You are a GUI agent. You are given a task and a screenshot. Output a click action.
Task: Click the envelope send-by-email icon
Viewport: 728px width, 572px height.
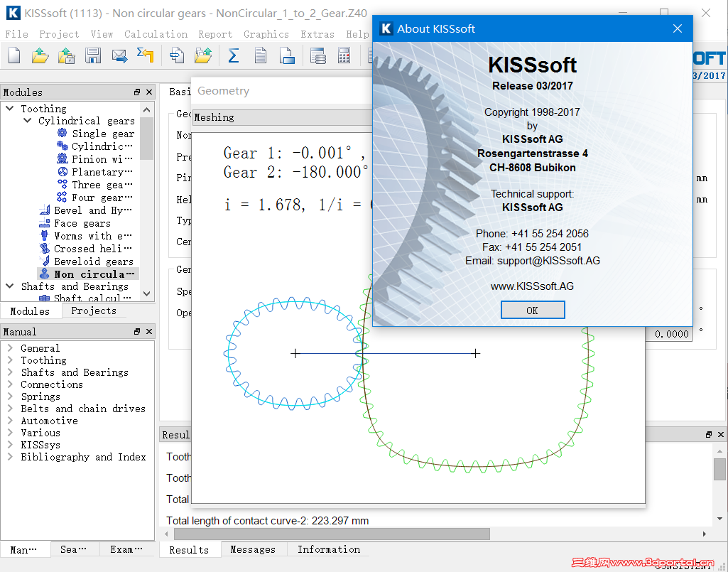120,55
